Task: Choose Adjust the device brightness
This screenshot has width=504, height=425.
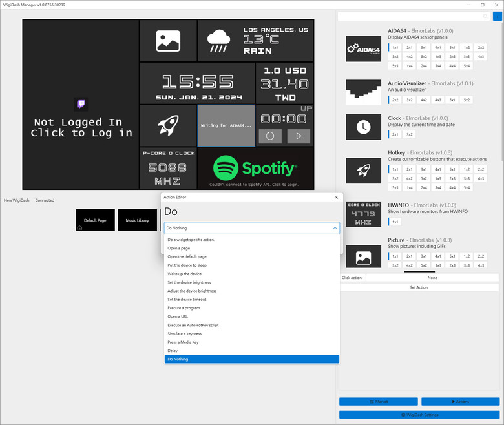Action: 252,291
